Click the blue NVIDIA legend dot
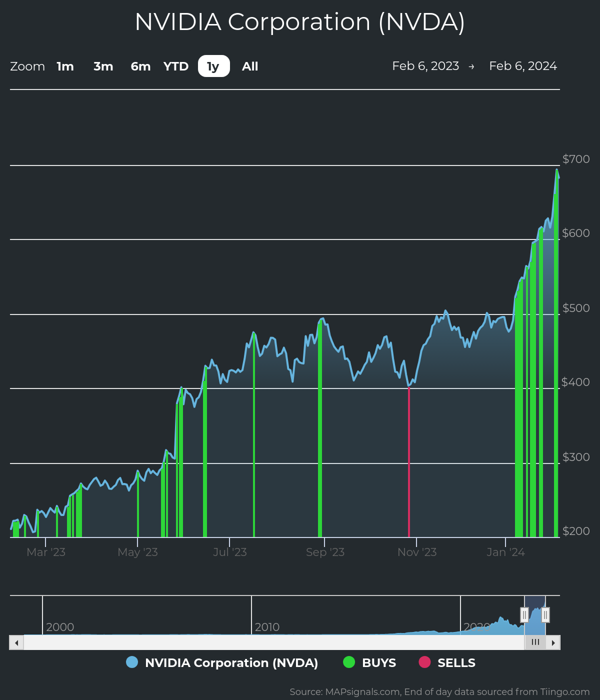The height and width of the screenshot is (700, 600). pyautogui.click(x=131, y=662)
